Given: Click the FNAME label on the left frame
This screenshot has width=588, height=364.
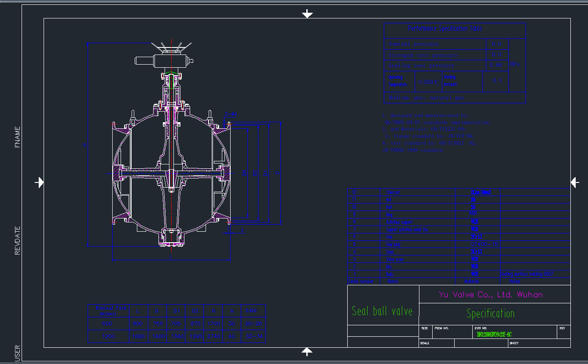Looking at the screenshot, I should pyautogui.click(x=17, y=133).
